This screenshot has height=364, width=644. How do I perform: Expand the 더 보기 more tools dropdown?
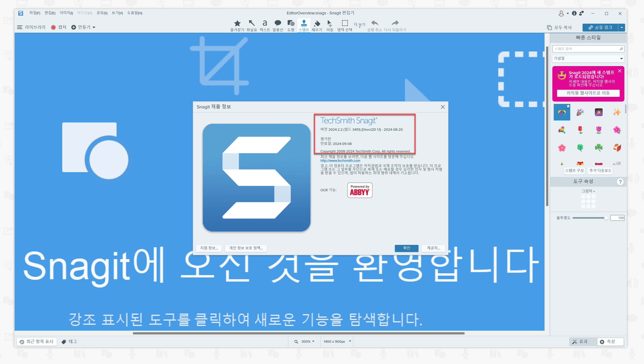point(359,25)
